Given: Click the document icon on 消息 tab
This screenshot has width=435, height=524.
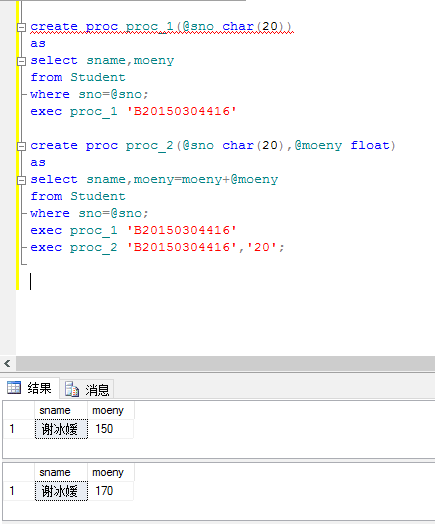Looking at the screenshot, I should 72,389.
